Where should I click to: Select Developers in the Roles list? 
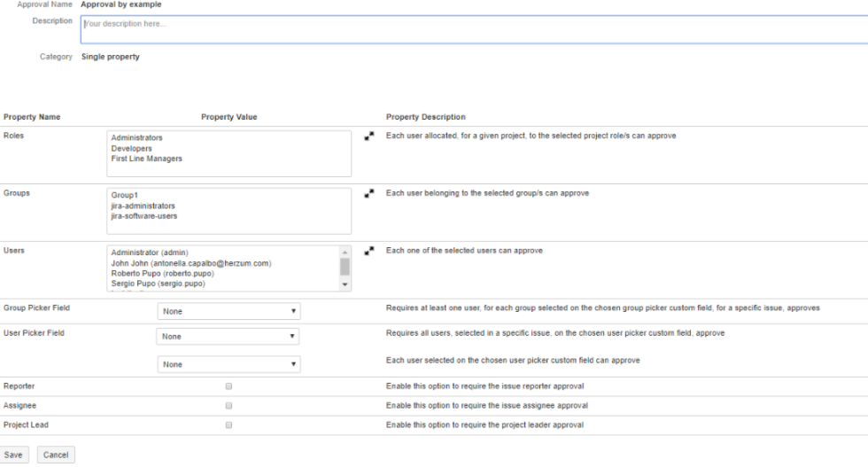point(132,149)
